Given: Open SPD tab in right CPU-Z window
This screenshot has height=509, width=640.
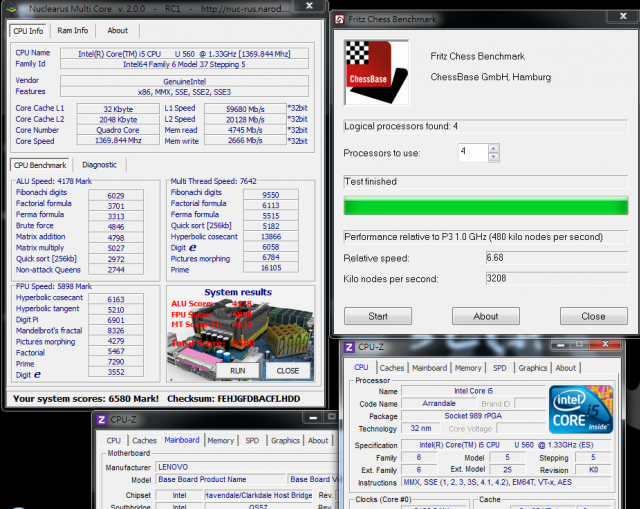Looking at the screenshot, I should (500, 368).
